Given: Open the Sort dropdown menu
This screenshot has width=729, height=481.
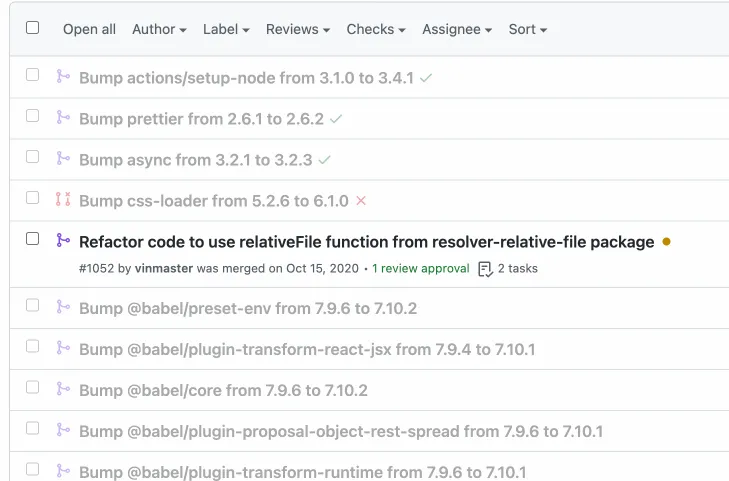Looking at the screenshot, I should (x=527, y=29).
